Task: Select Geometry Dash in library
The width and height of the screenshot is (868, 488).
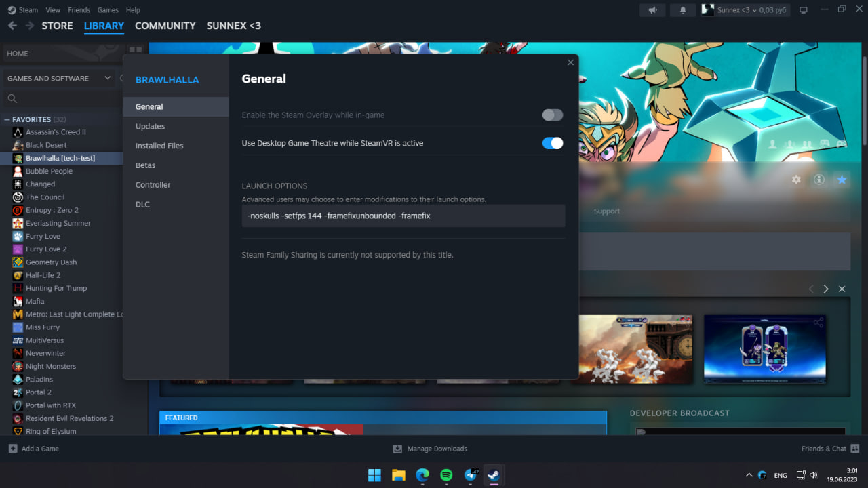Action: pyautogui.click(x=51, y=262)
